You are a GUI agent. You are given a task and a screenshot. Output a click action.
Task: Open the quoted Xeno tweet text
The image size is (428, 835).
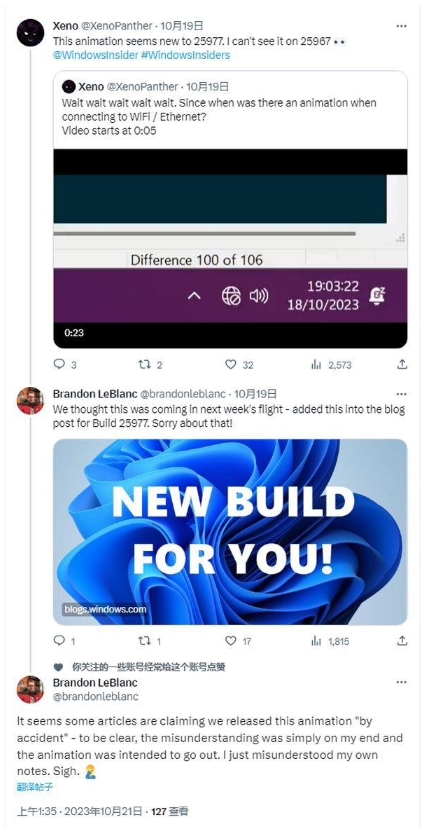pos(219,116)
